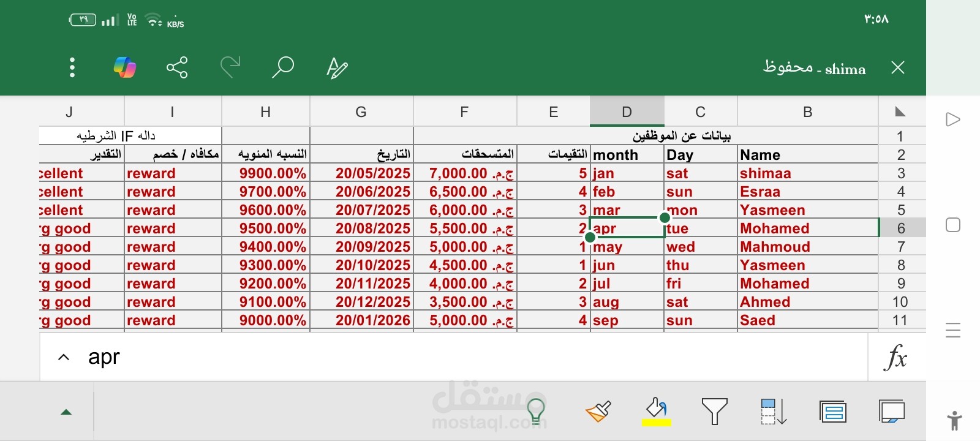Screen dimensions: 980x441
Task: Tap the Share workbook icon
Action: click(x=177, y=67)
